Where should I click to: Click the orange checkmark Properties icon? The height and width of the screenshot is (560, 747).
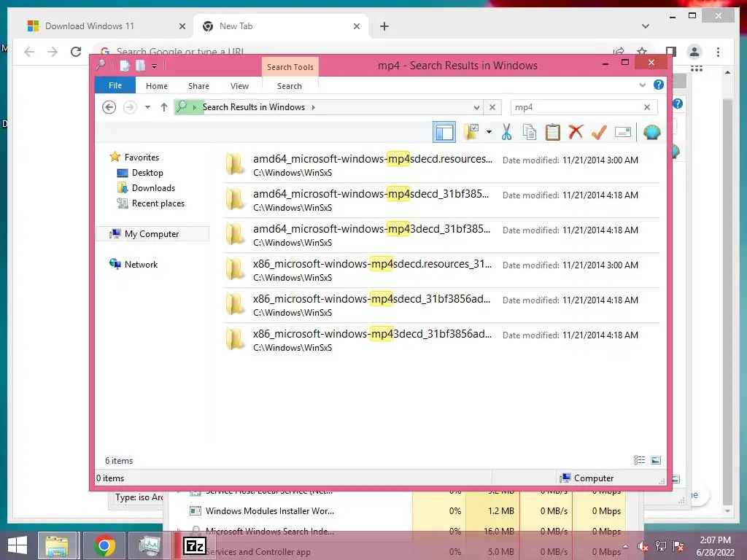tap(599, 132)
